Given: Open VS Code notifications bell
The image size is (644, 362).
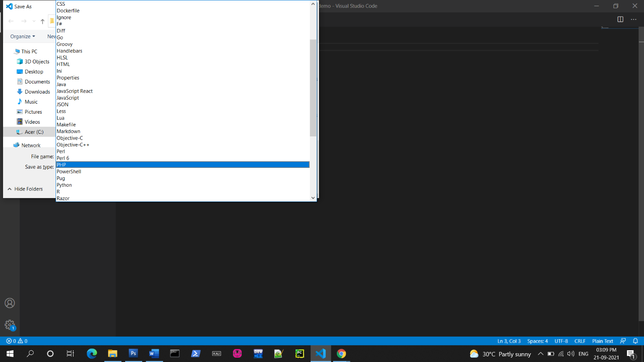Looking at the screenshot, I should point(636,341).
